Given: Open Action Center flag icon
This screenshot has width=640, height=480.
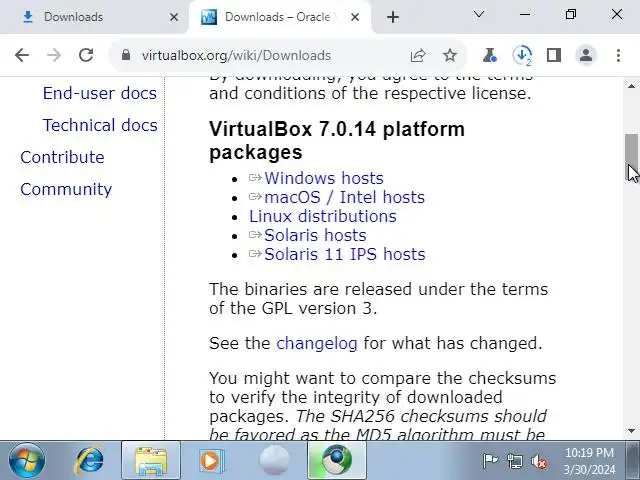Looking at the screenshot, I should pyautogui.click(x=490, y=461).
